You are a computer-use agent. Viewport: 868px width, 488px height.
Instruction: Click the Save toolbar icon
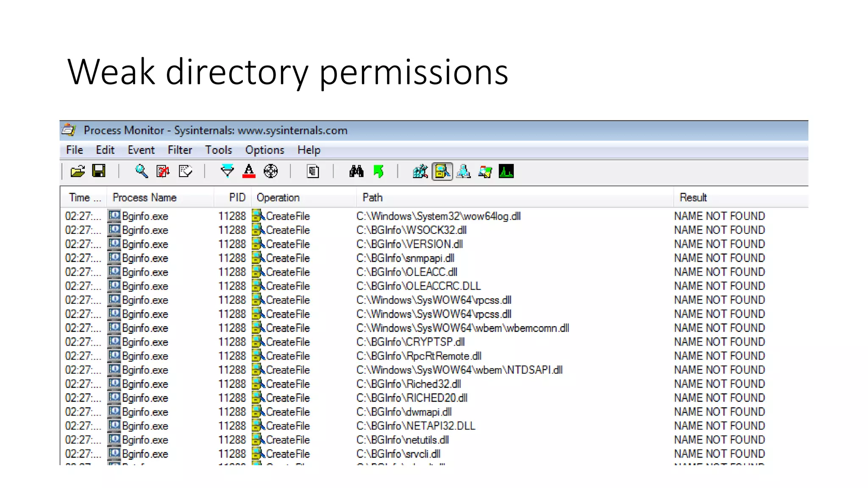pyautogui.click(x=99, y=171)
